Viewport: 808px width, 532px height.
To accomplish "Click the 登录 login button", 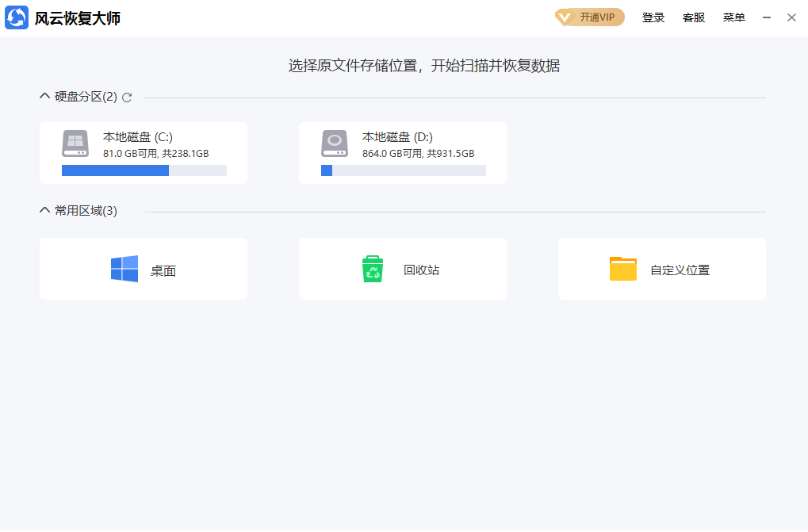I will point(653,17).
